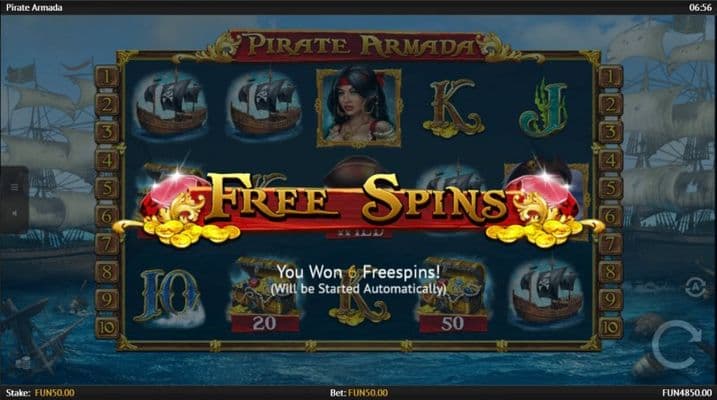Enable autoplay with the A arrows icon
Viewport: 717px width, 400px height.
(x=695, y=288)
